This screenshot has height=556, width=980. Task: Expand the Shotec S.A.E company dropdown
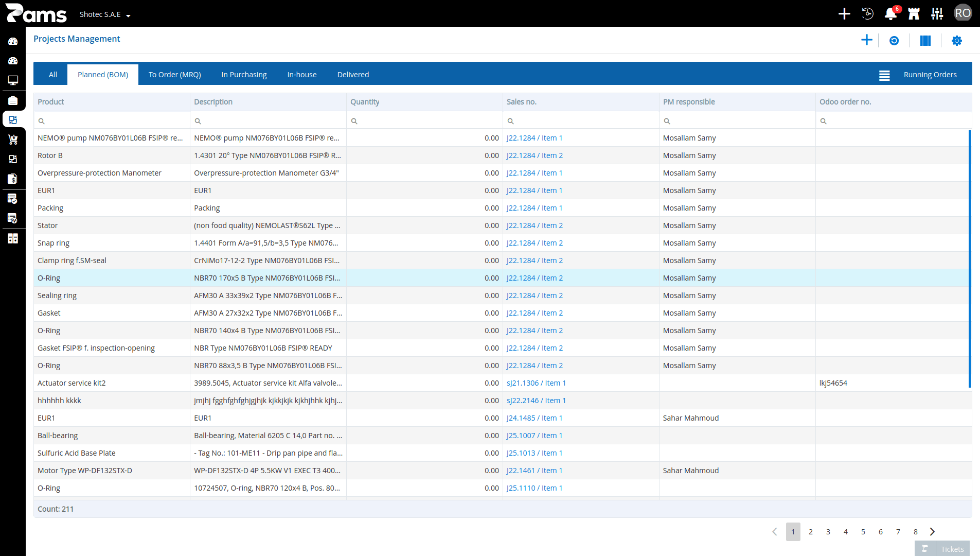(105, 14)
